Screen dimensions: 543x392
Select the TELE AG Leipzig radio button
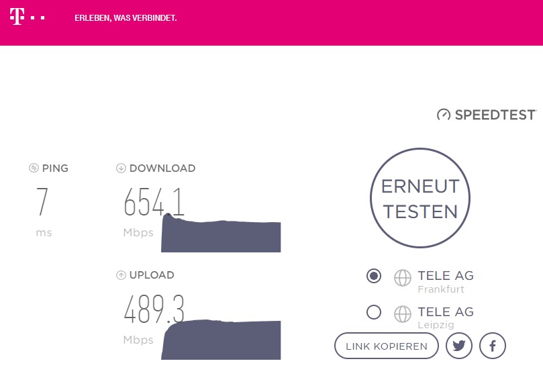pyautogui.click(x=374, y=312)
